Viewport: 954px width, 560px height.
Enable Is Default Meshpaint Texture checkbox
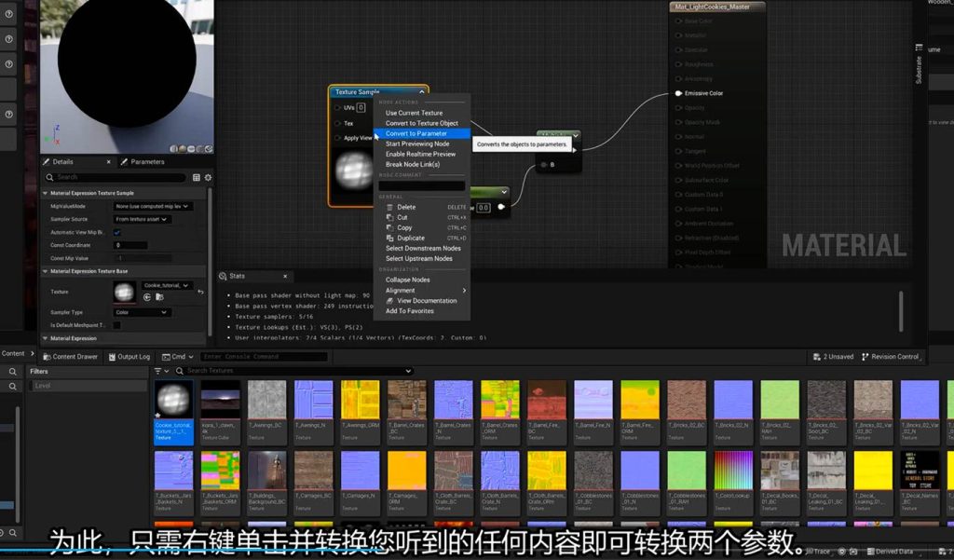click(117, 325)
